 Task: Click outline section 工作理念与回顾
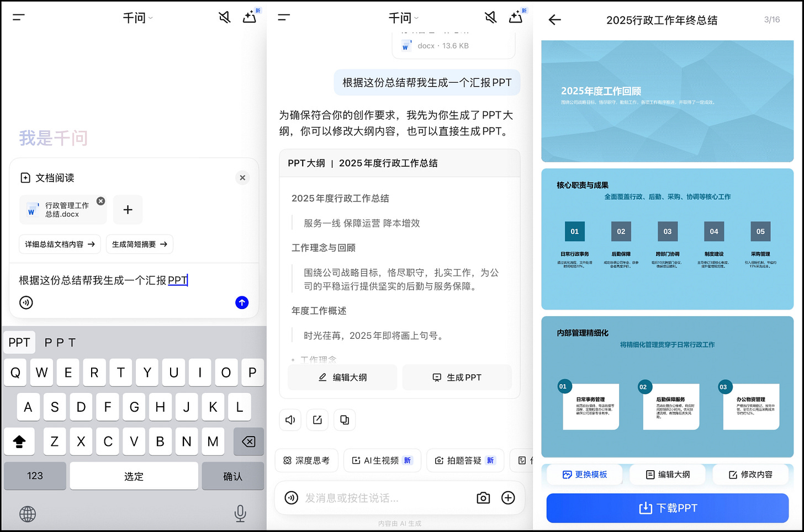click(324, 248)
